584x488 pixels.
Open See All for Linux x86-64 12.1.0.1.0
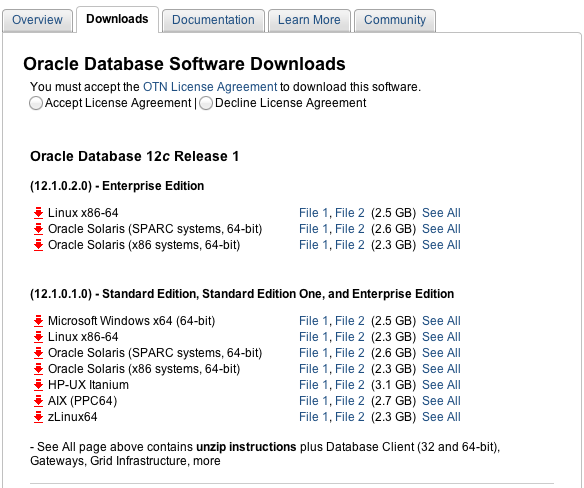point(441,337)
